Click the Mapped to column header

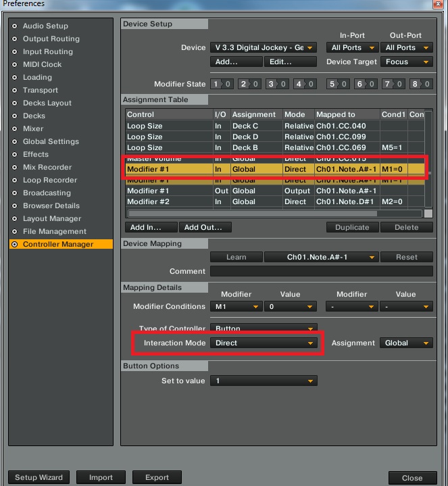347,115
